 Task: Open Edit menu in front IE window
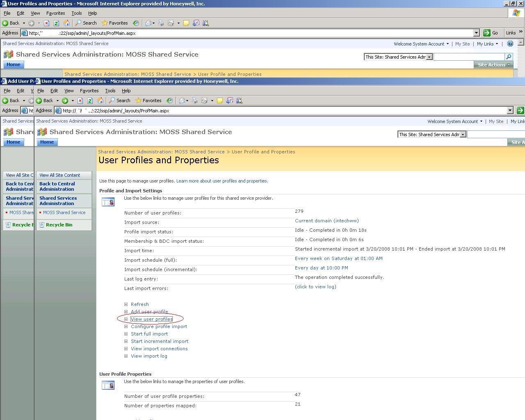point(54,91)
